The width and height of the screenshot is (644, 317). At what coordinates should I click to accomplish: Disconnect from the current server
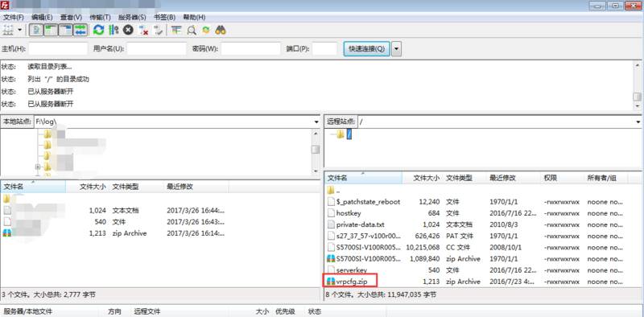click(143, 30)
